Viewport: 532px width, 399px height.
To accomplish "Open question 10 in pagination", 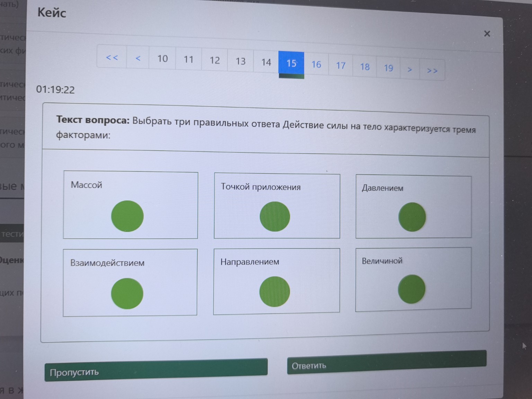I will [x=162, y=59].
